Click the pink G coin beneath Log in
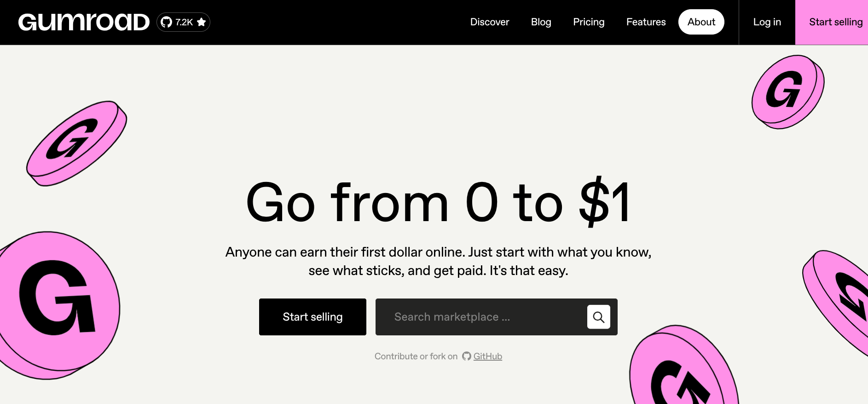Viewport: 868px width, 404px height. [x=787, y=92]
